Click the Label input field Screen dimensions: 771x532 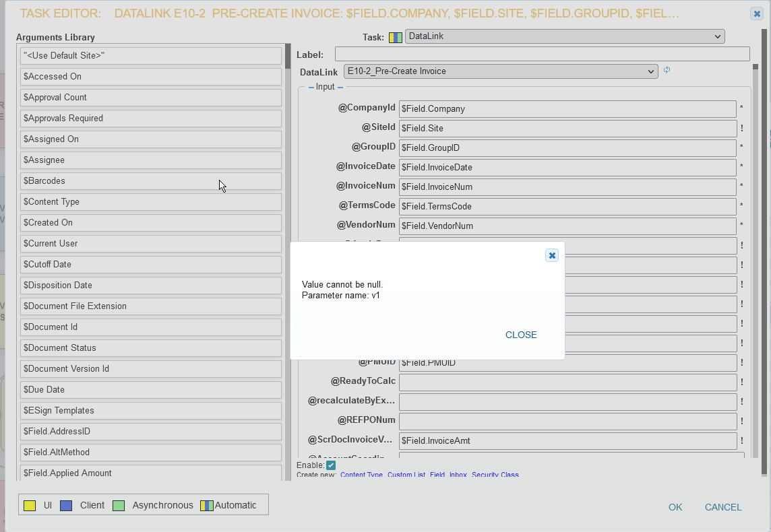point(542,54)
